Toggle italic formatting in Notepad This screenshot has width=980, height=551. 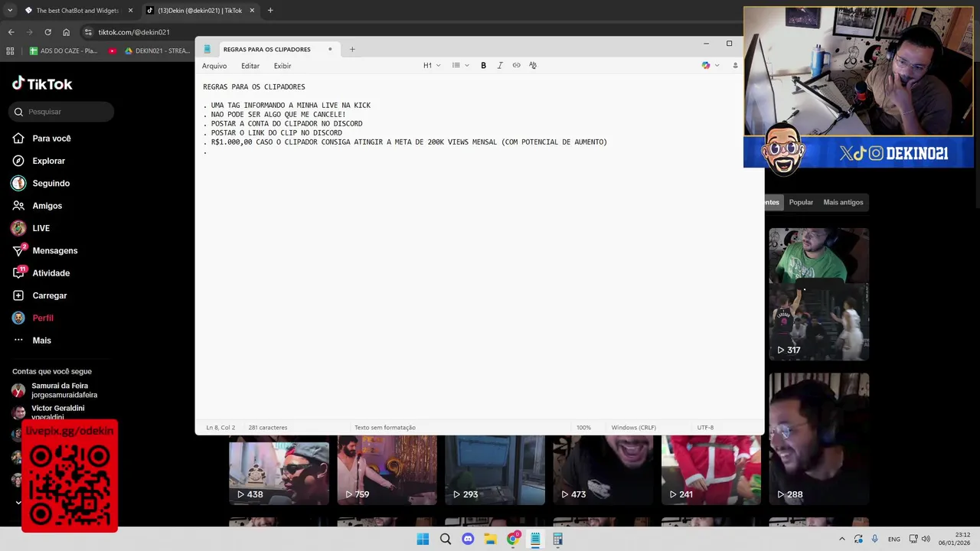(500, 65)
